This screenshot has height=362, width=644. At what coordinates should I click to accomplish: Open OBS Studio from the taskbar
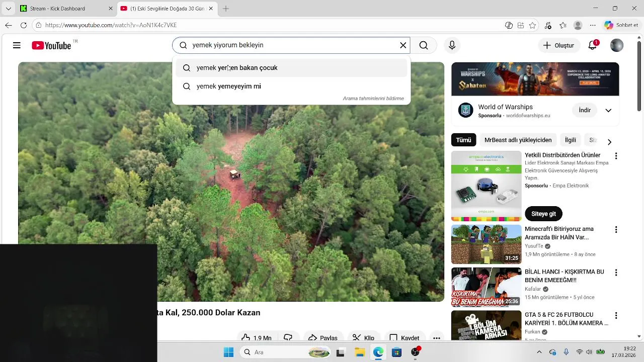tap(415, 352)
